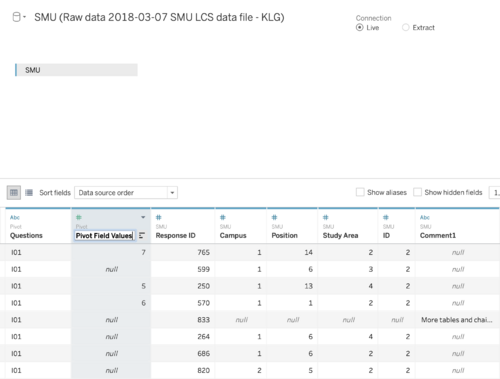500x379 pixels.
Task: Change the number data type icon of Campus
Action: point(223,217)
